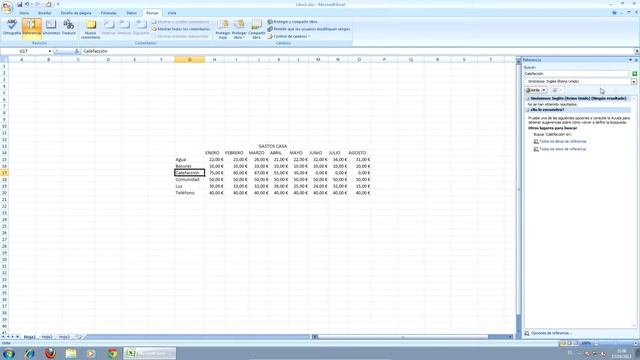Open the Control de cambios dropdown

click(289, 36)
